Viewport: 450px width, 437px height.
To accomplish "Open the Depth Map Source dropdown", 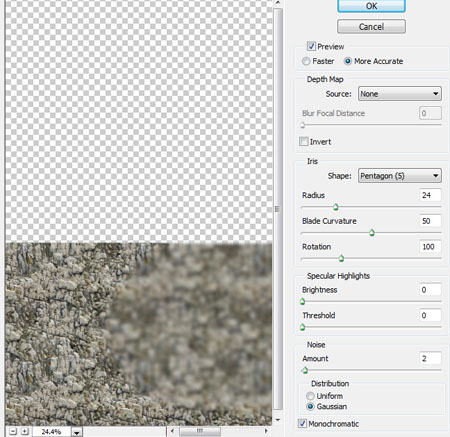I will coord(400,94).
